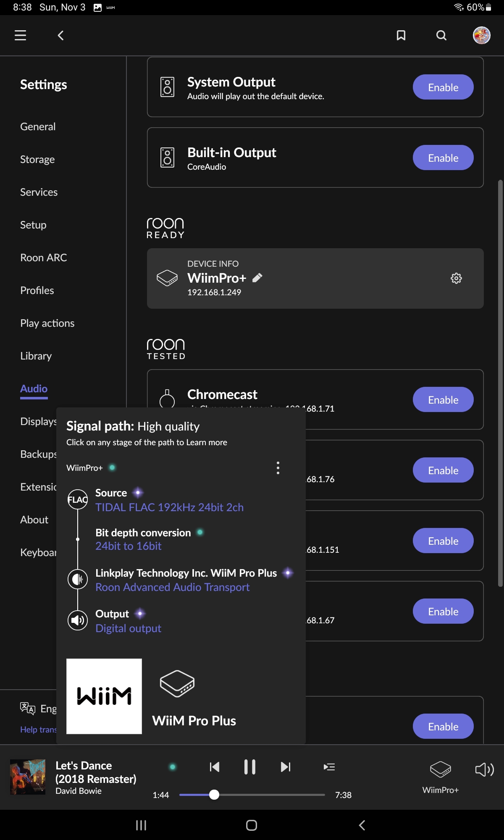Screen dimensions: 504x840
Task: Pause the currently playing track
Action: 250,767
